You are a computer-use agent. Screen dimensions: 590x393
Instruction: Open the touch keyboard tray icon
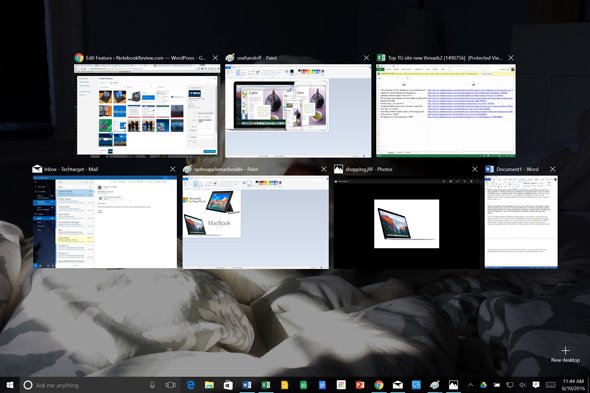[550, 385]
